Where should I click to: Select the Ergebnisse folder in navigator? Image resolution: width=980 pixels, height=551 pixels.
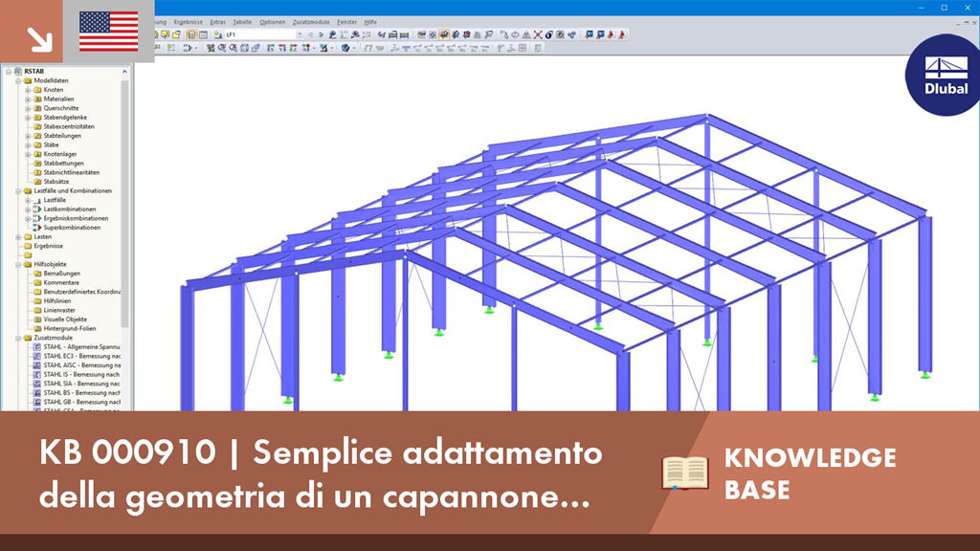pos(48,246)
